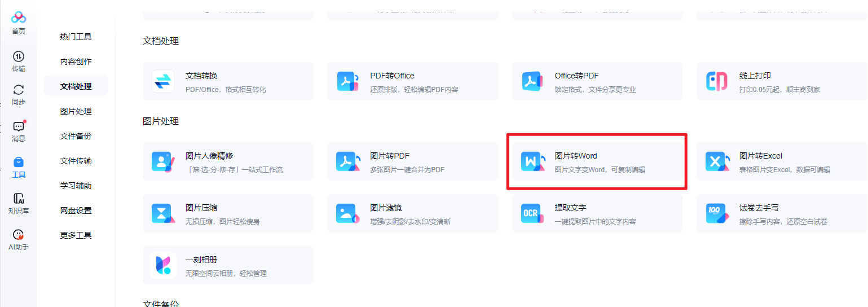
Task: Select 文件备份 category
Action: [76, 136]
